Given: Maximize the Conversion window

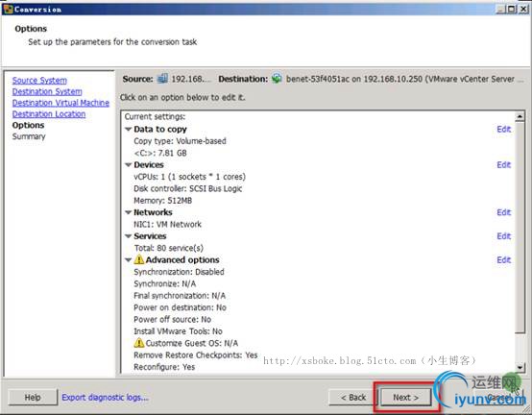Looking at the screenshot, I should 511,9.
